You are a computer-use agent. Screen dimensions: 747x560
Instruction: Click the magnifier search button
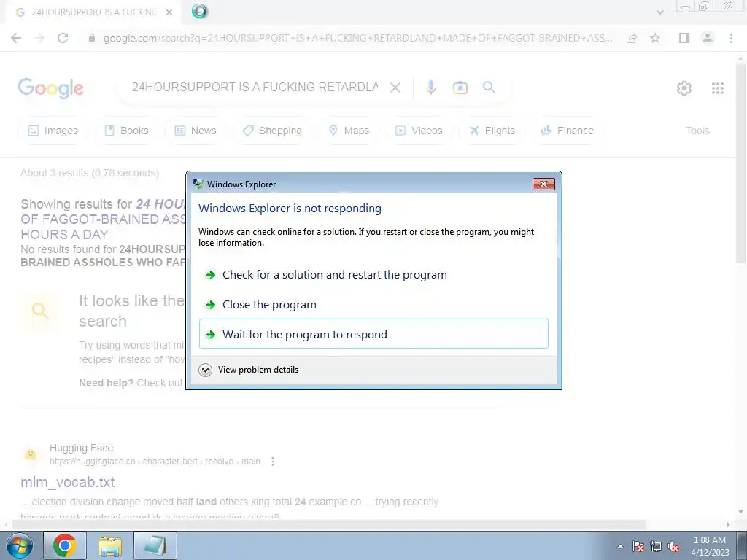[x=489, y=87]
